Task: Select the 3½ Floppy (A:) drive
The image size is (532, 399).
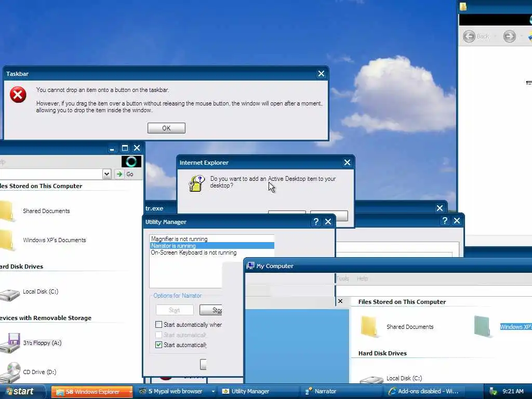Action: coord(42,343)
